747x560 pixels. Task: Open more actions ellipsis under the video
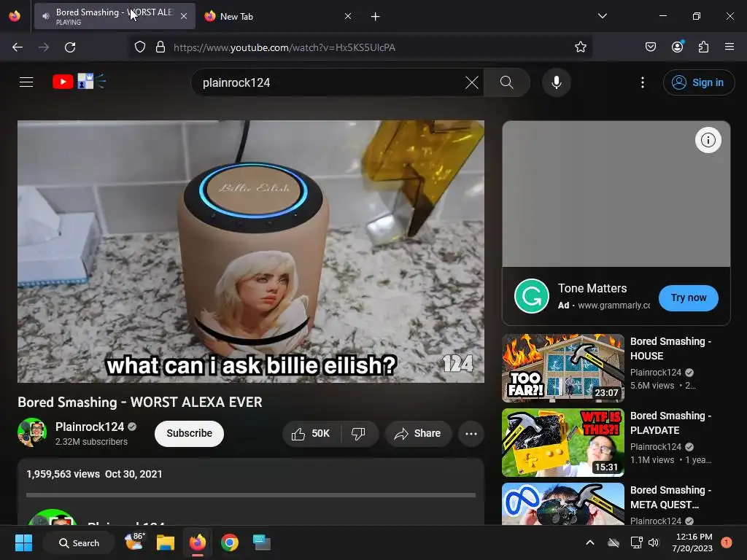click(471, 433)
